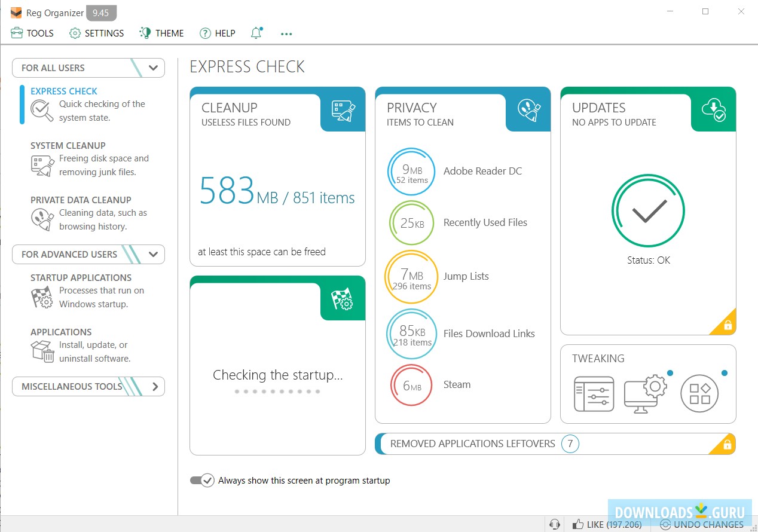758x532 pixels.
Task: Click the 9.45 version badge
Action: 101,13
